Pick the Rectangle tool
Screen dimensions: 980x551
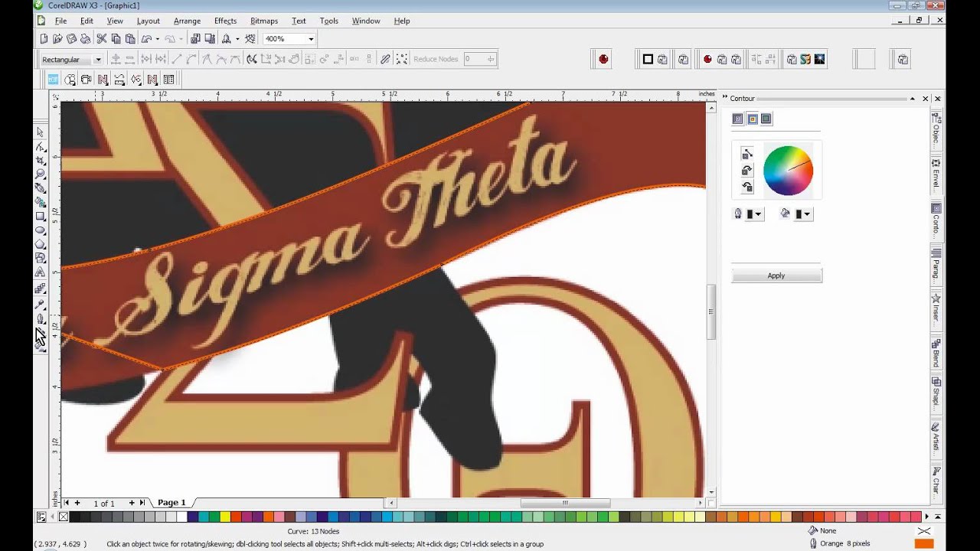[x=41, y=217]
